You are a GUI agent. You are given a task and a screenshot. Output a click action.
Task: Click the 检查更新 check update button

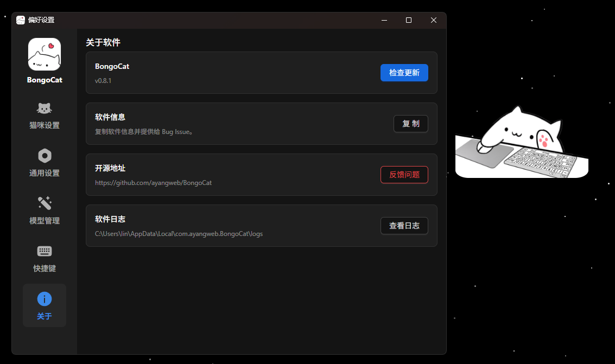404,73
